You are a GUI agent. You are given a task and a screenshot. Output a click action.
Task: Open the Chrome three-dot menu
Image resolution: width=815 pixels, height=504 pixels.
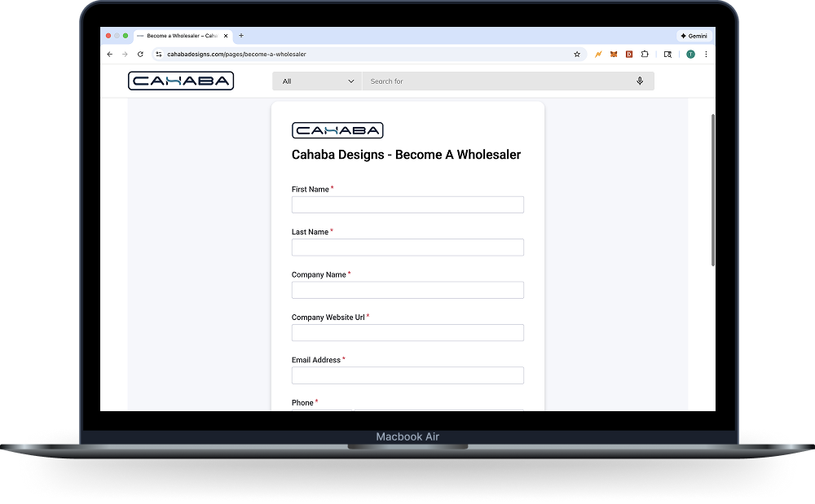coord(706,55)
